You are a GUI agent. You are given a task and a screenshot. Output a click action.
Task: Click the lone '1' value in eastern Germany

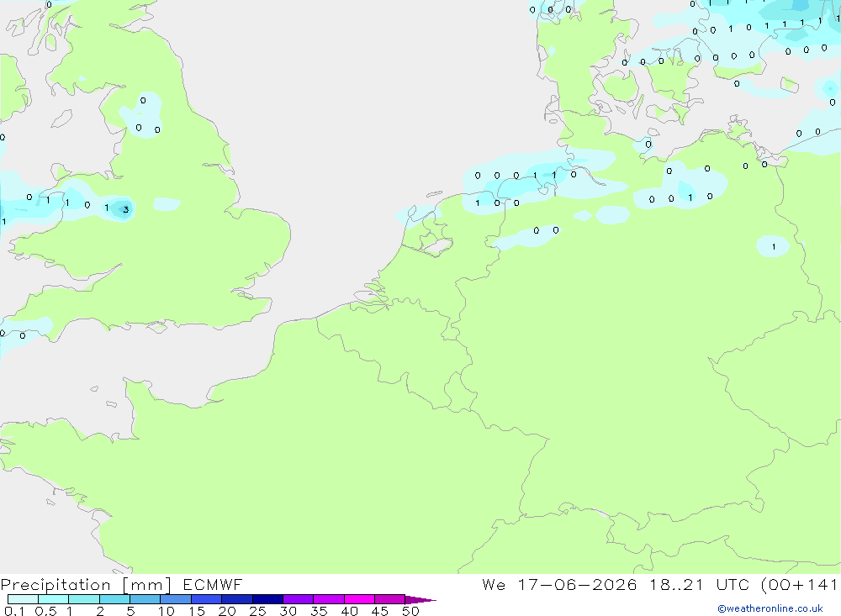tap(774, 246)
